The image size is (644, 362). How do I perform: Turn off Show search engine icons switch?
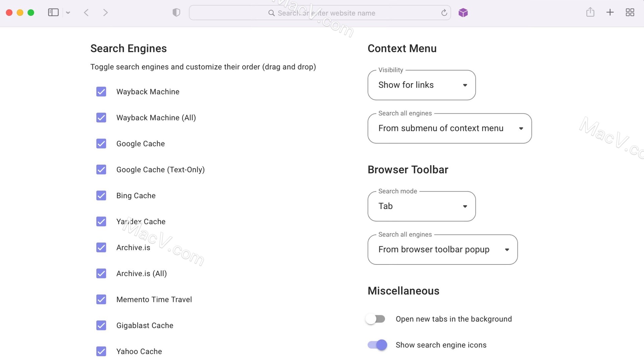377,345
